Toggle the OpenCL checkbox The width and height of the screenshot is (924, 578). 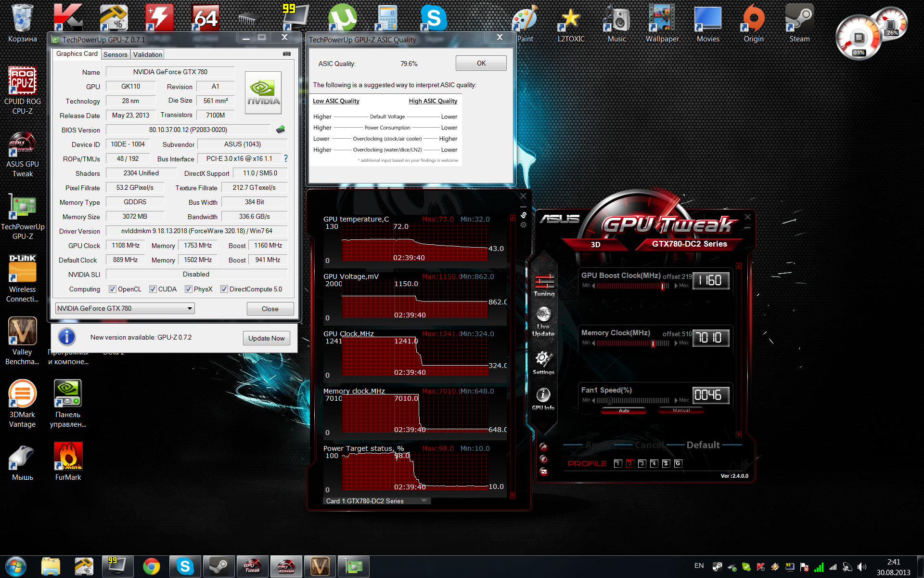click(x=113, y=289)
